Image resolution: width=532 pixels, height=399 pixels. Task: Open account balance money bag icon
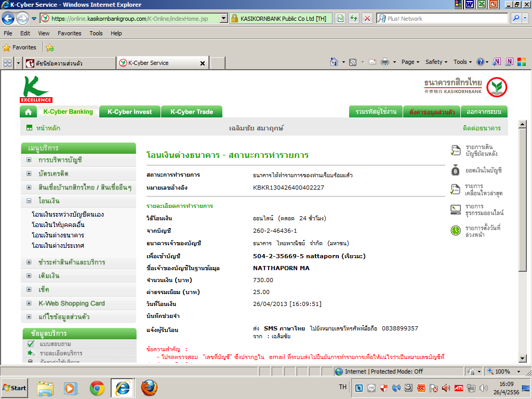455,170
